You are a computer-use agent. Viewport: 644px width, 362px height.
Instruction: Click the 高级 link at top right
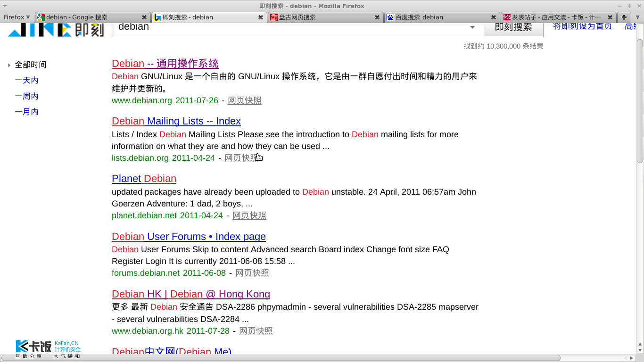(x=630, y=26)
